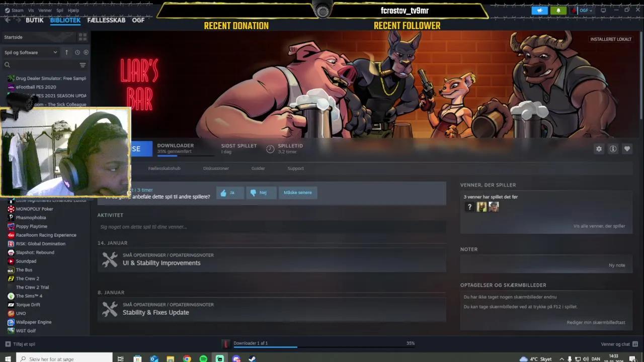The height and width of the screenshot is (362, 644).
Task: Click the Tilføj et spil plus icon
Action: click(8, 344)
